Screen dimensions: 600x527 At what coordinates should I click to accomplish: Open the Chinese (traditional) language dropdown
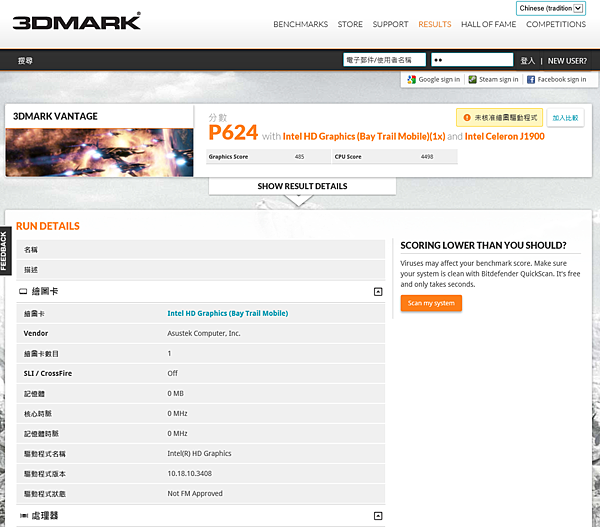coord(551,8)
